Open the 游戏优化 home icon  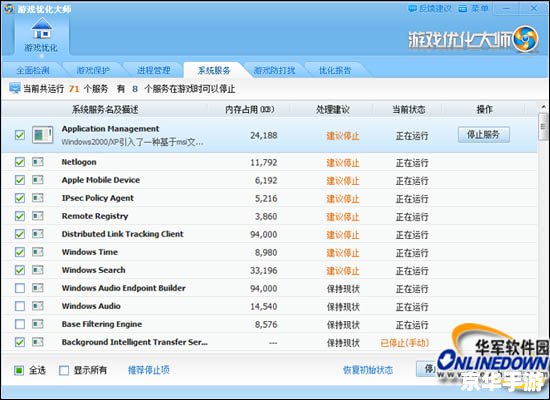[42, 29]
